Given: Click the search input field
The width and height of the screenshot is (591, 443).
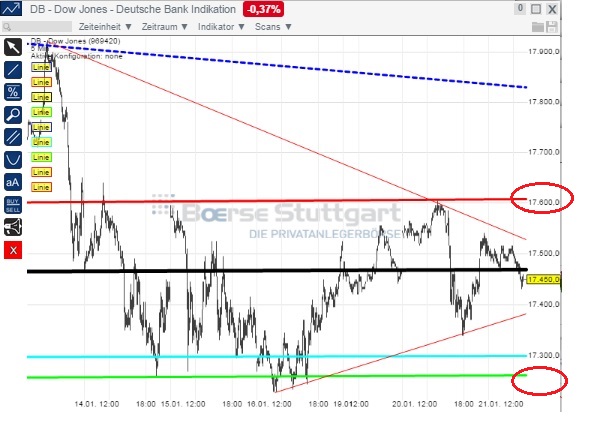Looking at the screenshot, I should (37, 27).
